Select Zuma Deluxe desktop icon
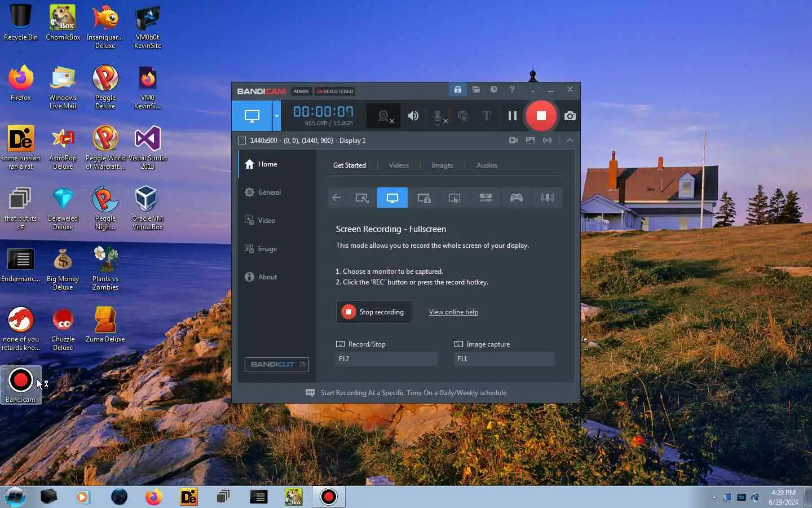The height and width of the screenshot is (508, 812). [x=105, y=325]
